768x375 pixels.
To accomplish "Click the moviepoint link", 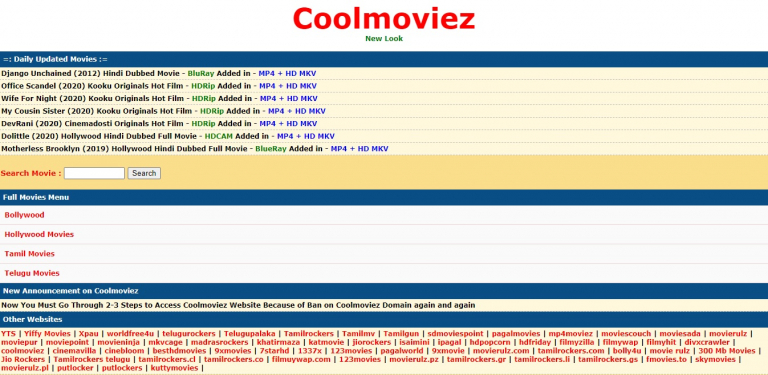I will click(68, 342).
